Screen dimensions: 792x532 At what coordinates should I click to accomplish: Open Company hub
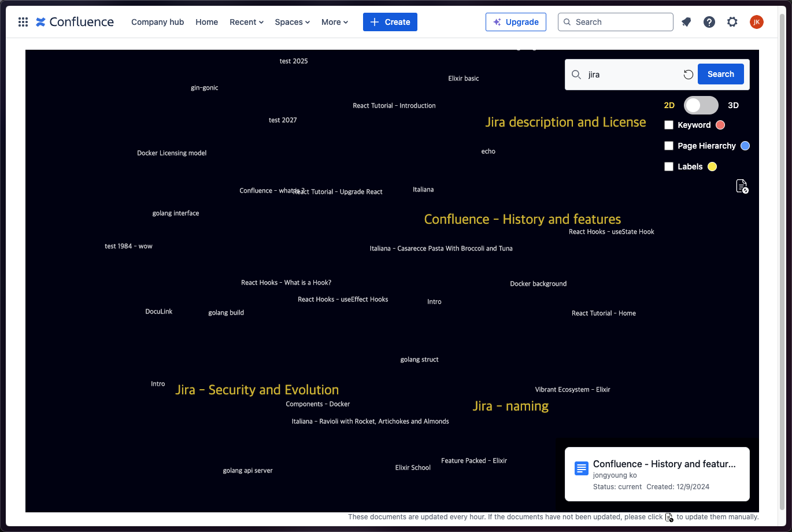(158, 22)
